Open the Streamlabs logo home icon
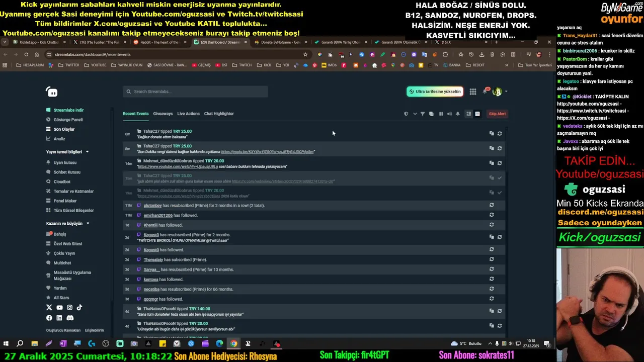Viewport: 644px width, 362px height. (x=52, y=92)
